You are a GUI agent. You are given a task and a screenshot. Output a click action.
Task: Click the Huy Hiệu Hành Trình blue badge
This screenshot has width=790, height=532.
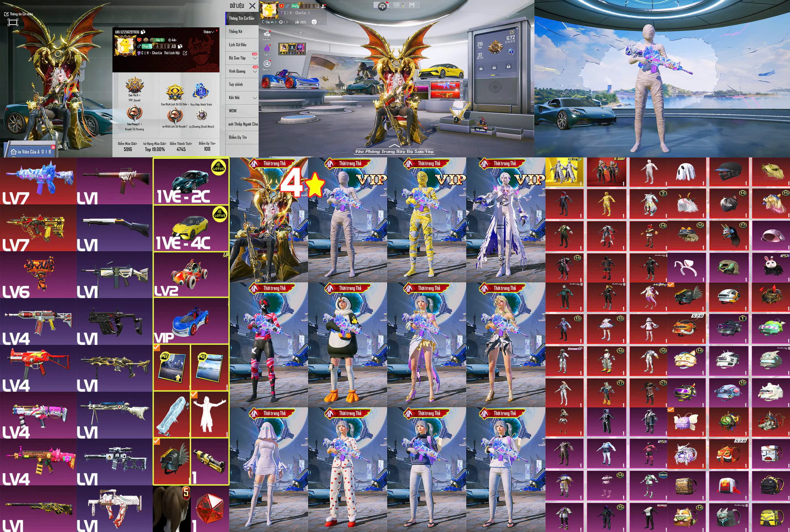[200, 92]
